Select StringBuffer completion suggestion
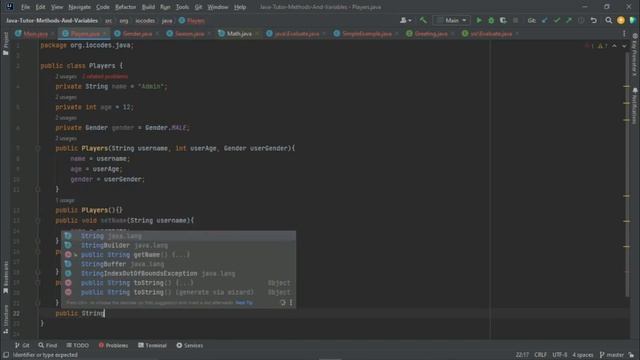The height and width of the screenshot is (360, 640). 178,264
